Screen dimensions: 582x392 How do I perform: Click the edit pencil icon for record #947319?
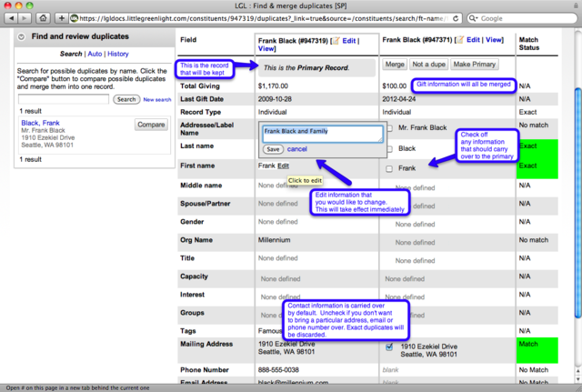[336, 41]
